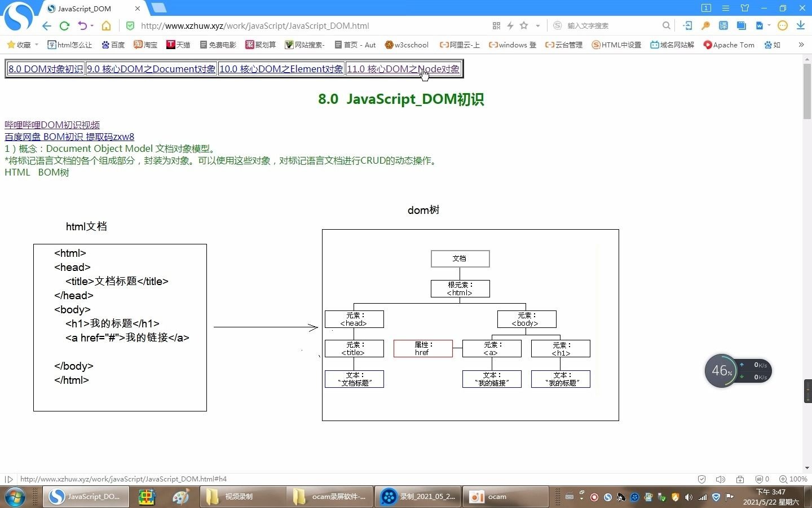The width and height of the screenshot is (812, 508).
Task: Open the html怎么让 bookmark
Action: 69,45
